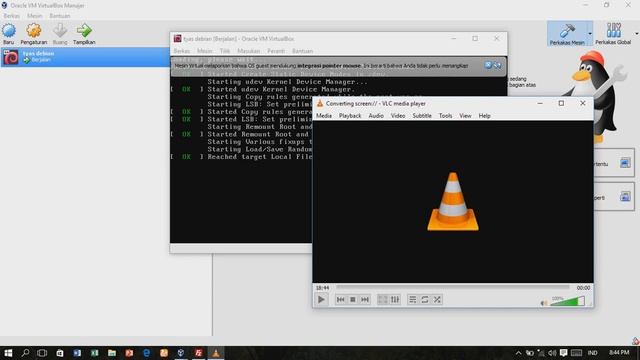
Task: Open Windows Start menu
Action: point(8,353)
